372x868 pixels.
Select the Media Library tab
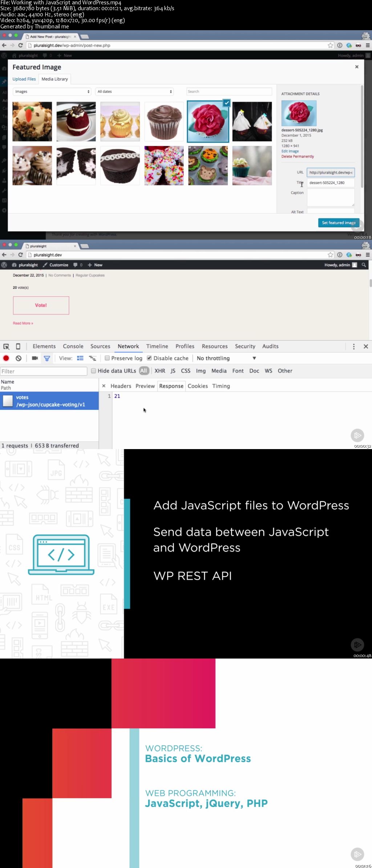click(x=54, y=79)
